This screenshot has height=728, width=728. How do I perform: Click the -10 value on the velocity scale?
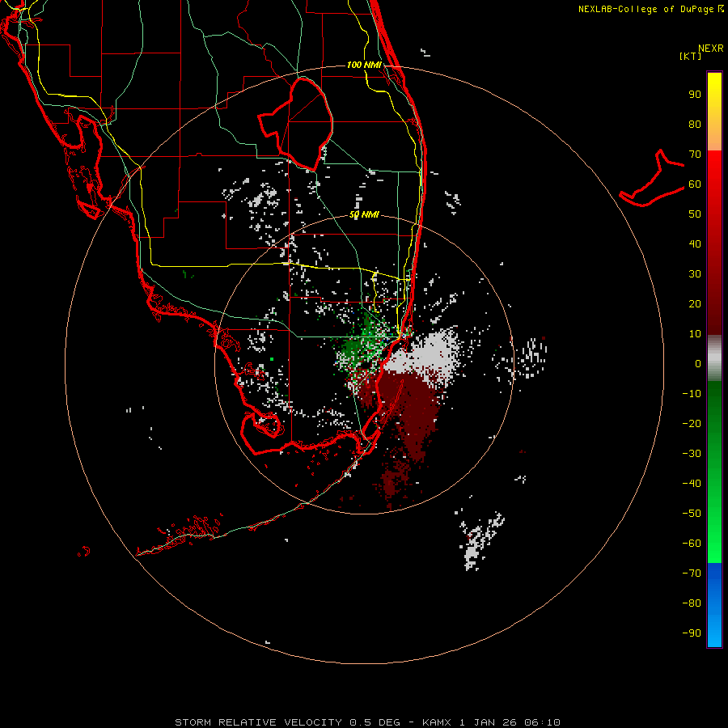pos(692,394)
